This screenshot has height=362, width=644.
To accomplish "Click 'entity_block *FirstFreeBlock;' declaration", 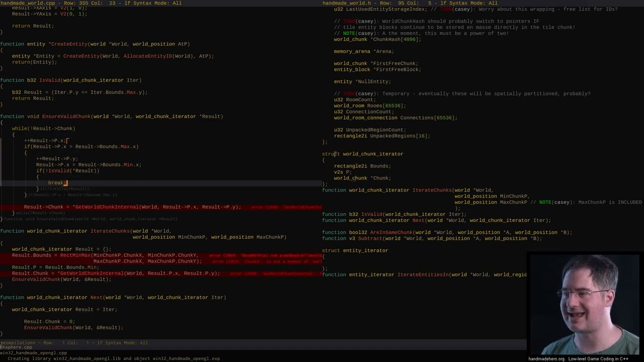I will (x=377, y=69).
